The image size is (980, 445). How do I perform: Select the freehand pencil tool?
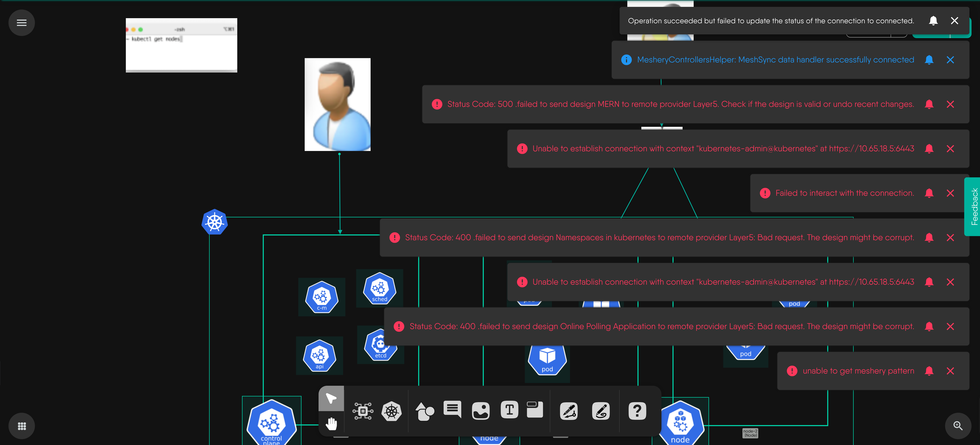tap(601, 411)
